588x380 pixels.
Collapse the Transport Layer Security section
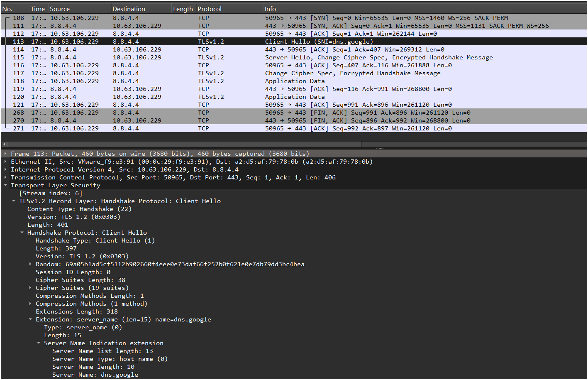5,185
